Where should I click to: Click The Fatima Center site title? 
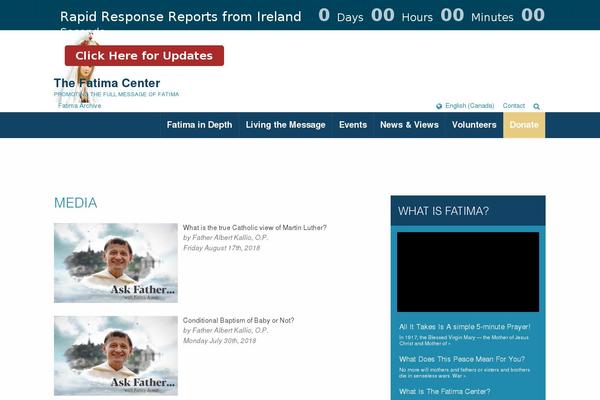click(107, 83)
